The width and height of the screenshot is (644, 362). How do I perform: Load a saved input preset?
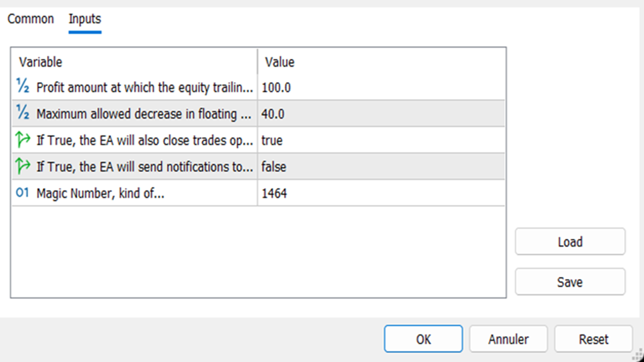click(570, 242)
